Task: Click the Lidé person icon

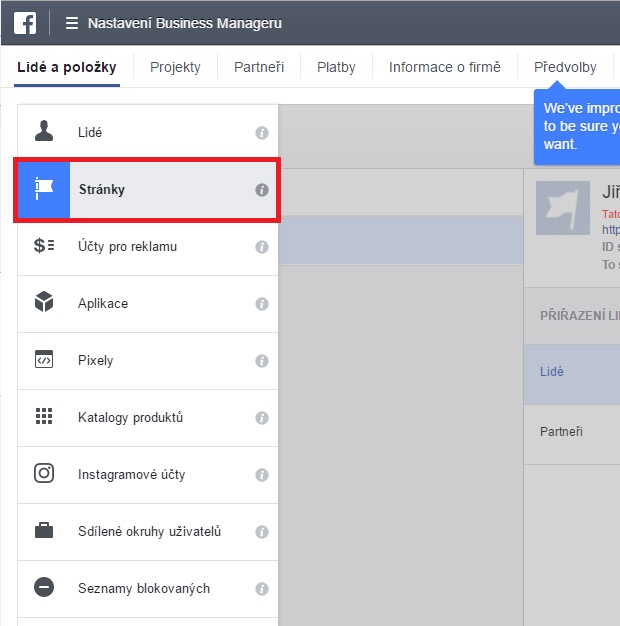Action: (44, 131)
